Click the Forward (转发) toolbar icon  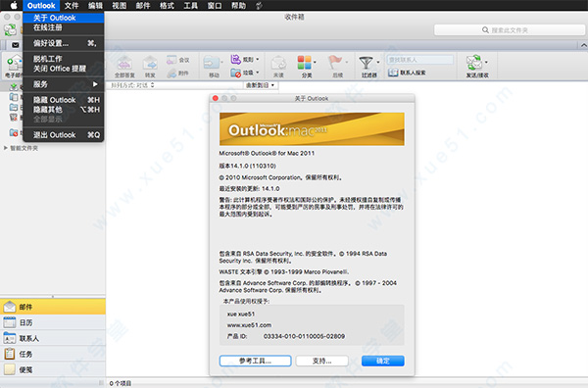150,63
